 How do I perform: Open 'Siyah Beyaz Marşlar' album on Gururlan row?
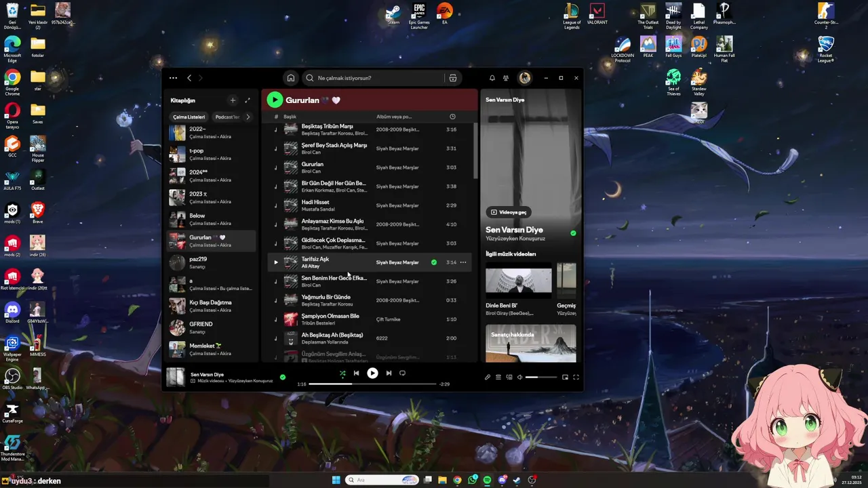coord(397,167)
